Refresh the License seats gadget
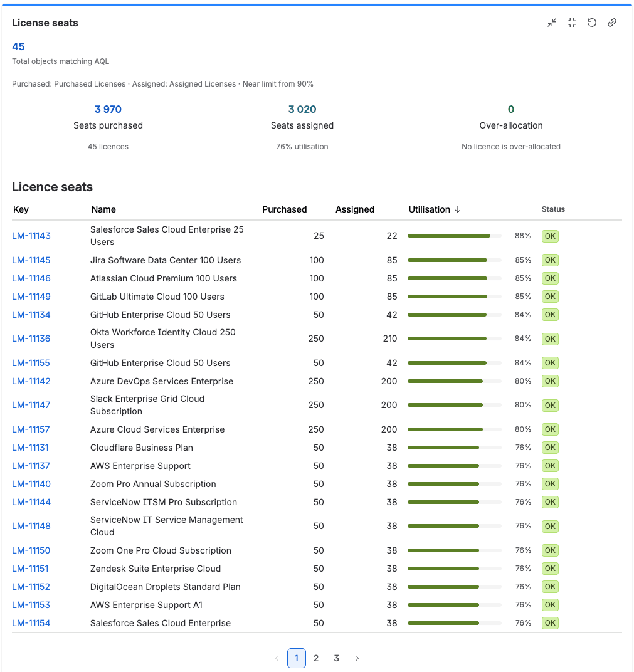Screen dimensions: 634x672 592,23
